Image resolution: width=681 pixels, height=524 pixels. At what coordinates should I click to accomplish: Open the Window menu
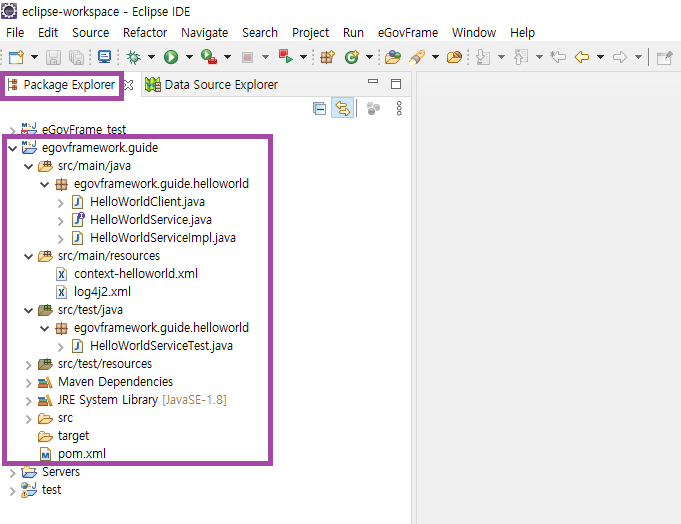[x=474, y=33]
